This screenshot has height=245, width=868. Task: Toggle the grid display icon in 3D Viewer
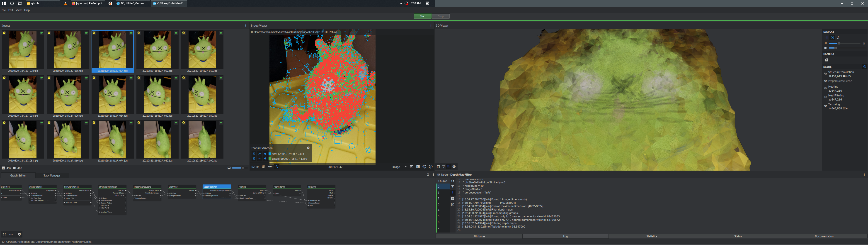tap(826, 37)
